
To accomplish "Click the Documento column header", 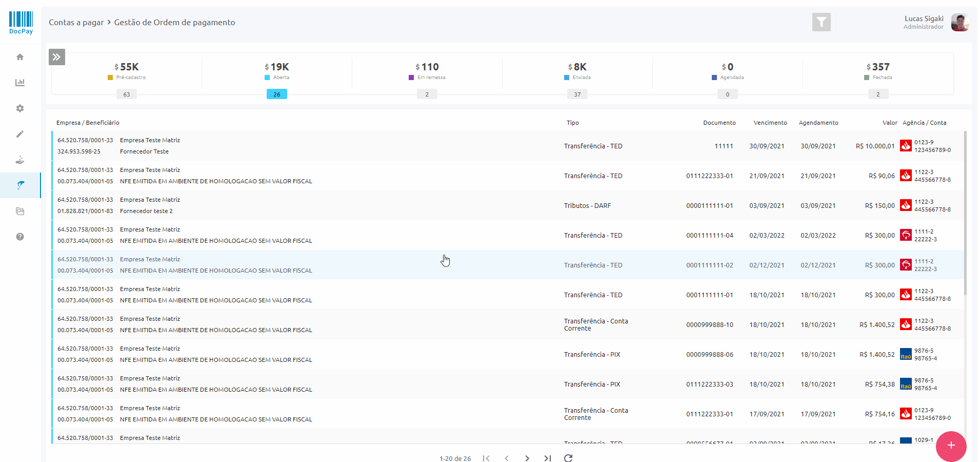I will click(719, 123).
